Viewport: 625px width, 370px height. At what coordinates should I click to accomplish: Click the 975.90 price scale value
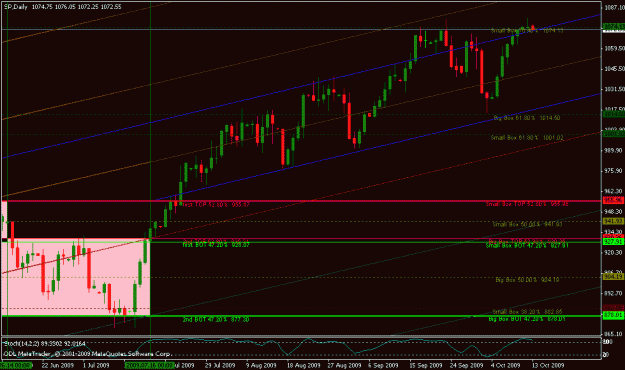[x=613, y=171]
